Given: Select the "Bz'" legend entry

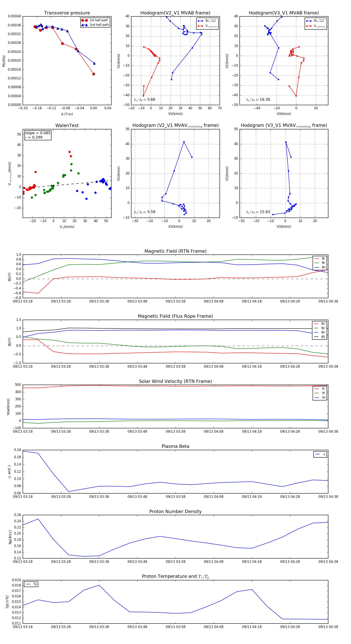Looking at the screenshot, I should (320, 332).
